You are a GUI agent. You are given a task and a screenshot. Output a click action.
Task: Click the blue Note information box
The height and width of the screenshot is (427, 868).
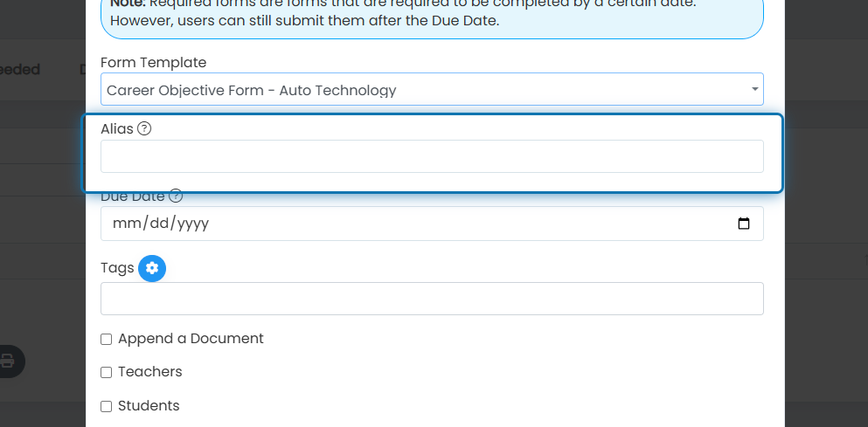[432, 17]
